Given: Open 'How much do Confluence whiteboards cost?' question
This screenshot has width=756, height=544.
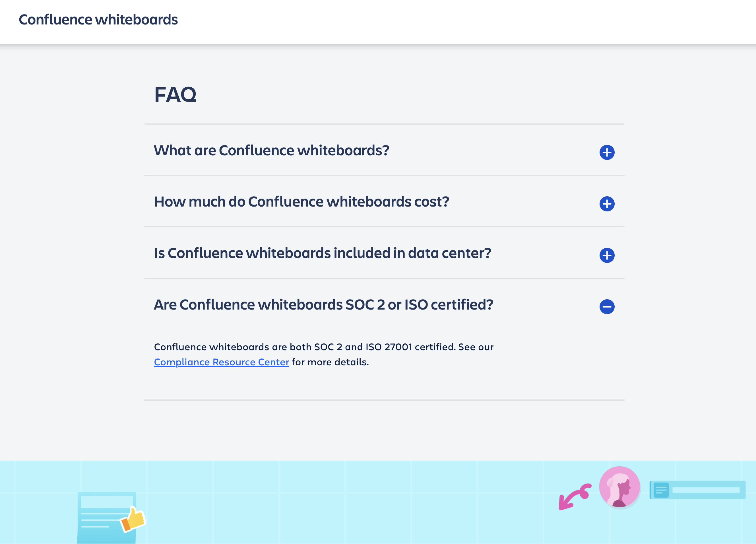Looking at the screenshot, I should tap(301, 202).
